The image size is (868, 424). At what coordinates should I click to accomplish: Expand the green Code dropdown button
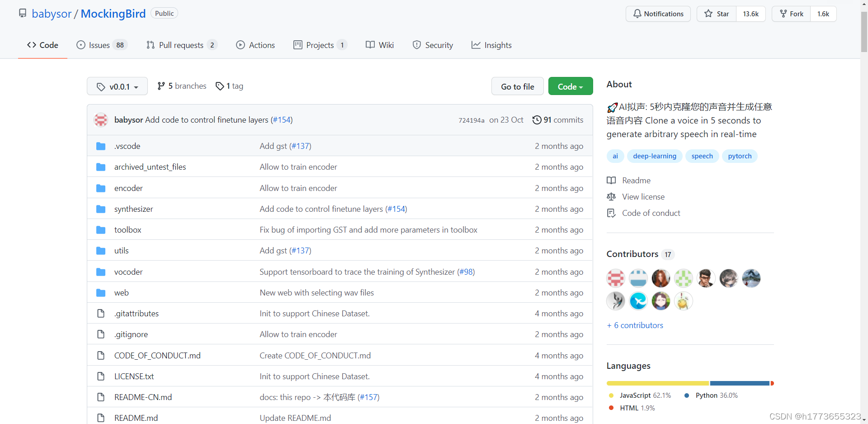pos(571,86)
